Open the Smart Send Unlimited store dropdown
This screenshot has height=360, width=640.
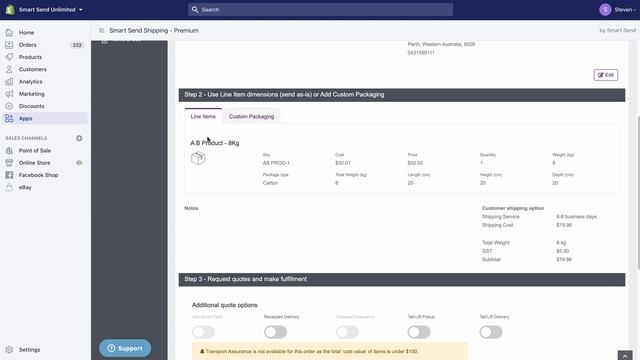point(51,9)
